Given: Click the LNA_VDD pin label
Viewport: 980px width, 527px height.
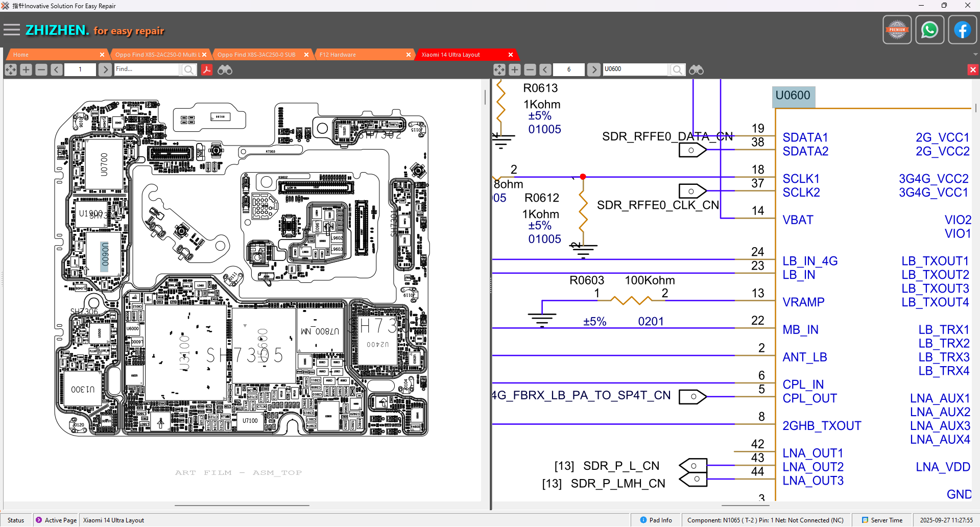Looking at the screenshot, I should point(943,467).
